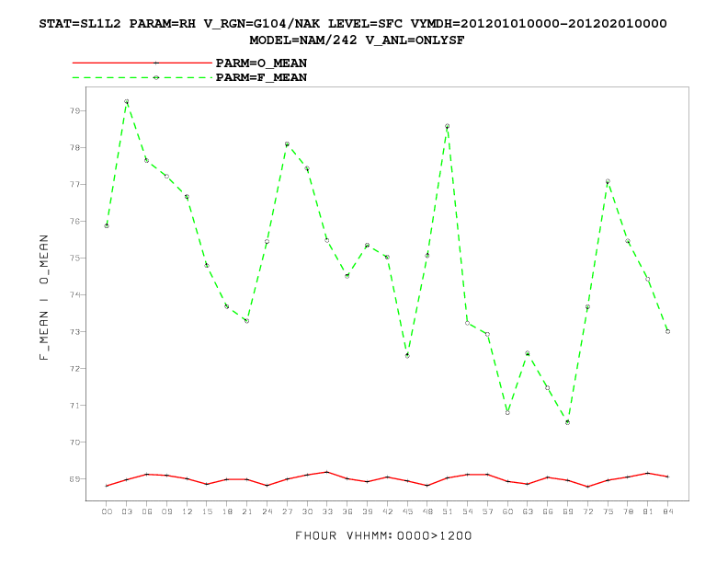
Task: Select the F_MEAN peak marker at hour 03
Action: [x=126, y=101]
